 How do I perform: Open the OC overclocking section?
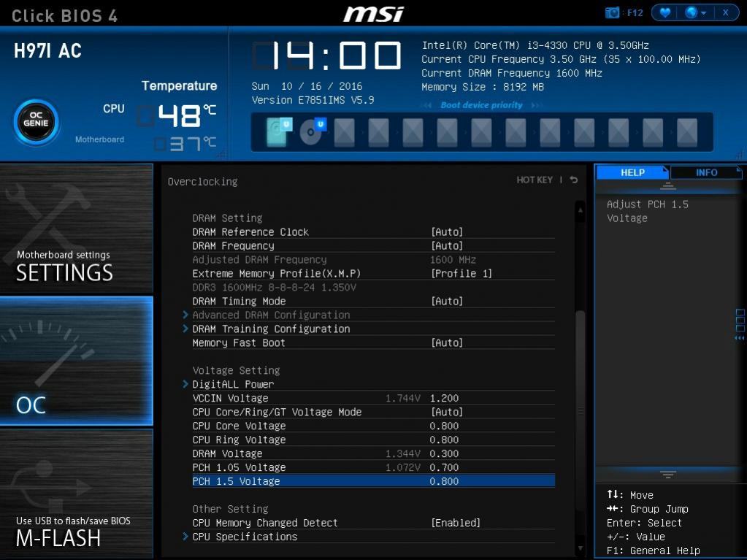click(x=77, y=361)
